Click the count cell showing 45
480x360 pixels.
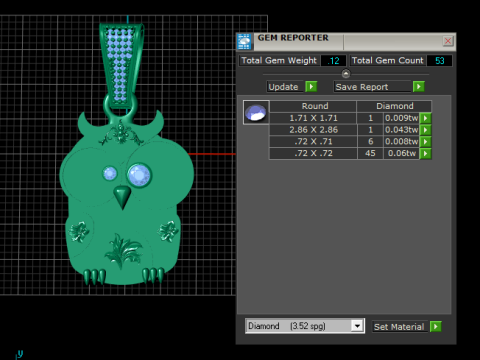tap(370, 153)
